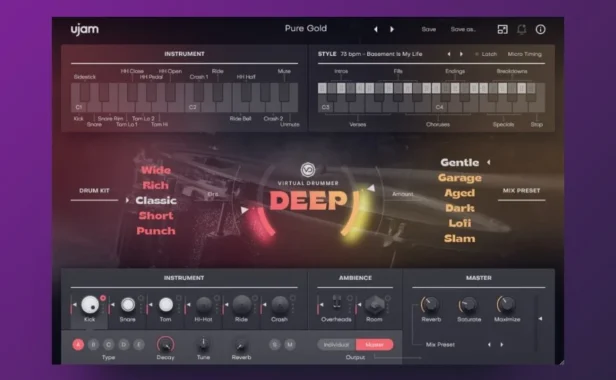Click the instrument Reverb knob beside Tune
The height and width of the screenshot is (380, 616).
coord(241,345)
